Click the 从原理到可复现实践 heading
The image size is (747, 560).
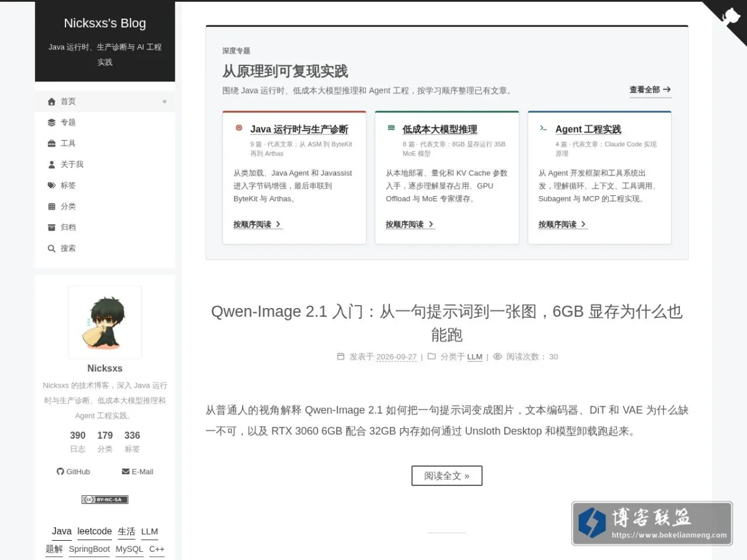(285, 71)
